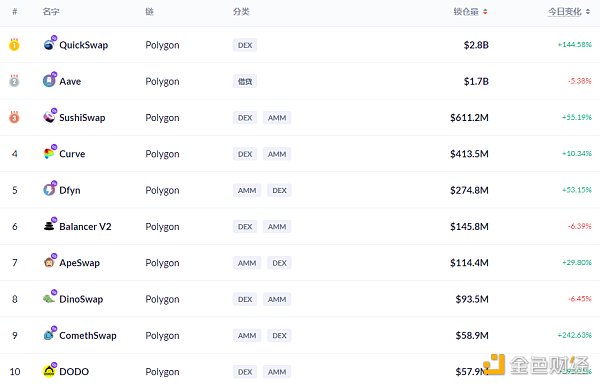Open the ComethSwap protocol link
Viewport: 600px width, 386px height.
(x=88, y=336)
